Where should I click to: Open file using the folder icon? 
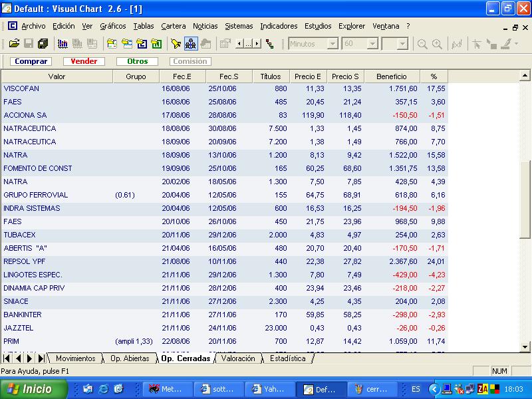(14, 44)
